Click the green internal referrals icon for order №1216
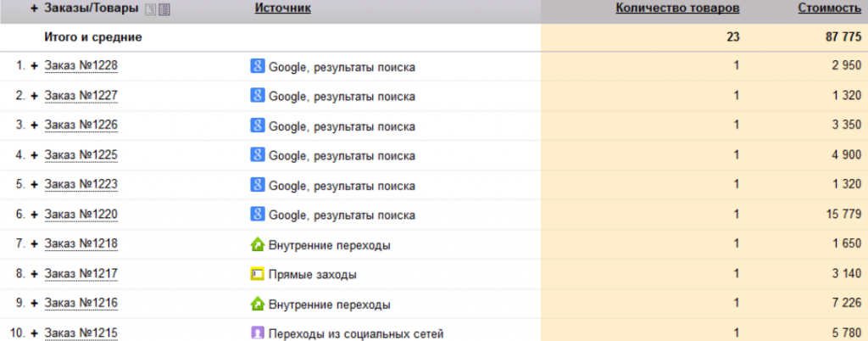 point(258,304)
